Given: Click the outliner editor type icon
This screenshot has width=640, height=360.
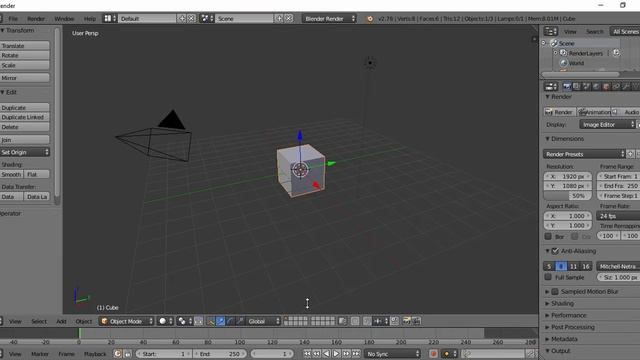Looking at the screenshot, I should tap(551, 31).
